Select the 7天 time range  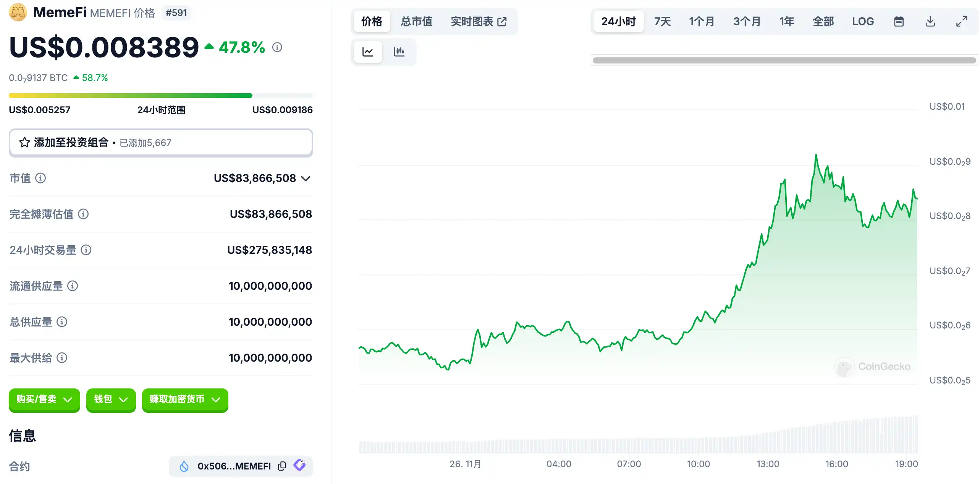(662, 21)
